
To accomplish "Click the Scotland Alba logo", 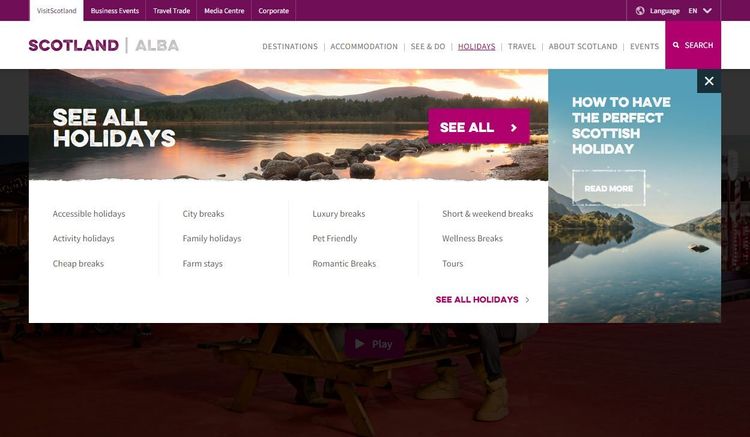I will pyautogui.click(x=103, y=45).
